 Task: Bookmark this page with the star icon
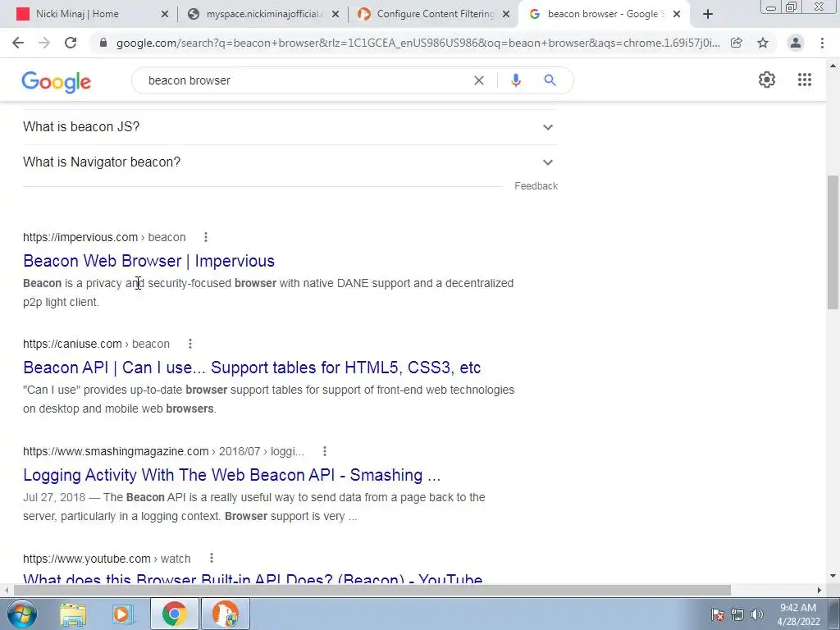click(x=763, y=43)
